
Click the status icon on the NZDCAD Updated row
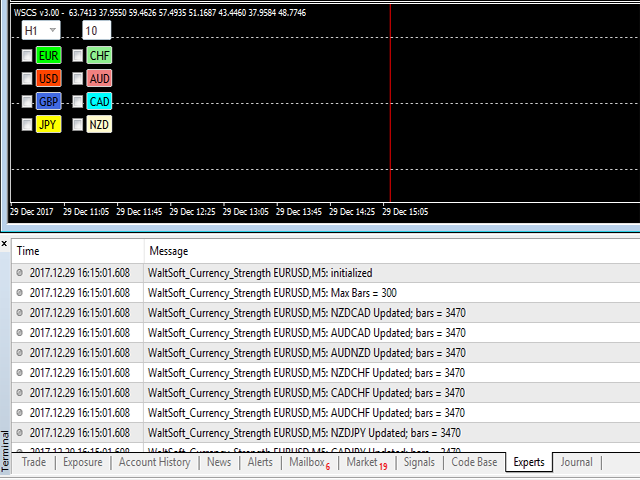19,312
